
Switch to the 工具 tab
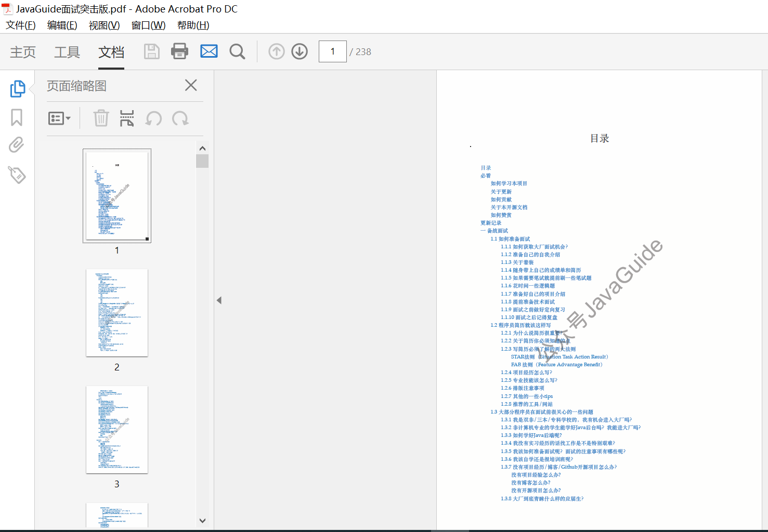pyautogui.click(x=67, y=52)
